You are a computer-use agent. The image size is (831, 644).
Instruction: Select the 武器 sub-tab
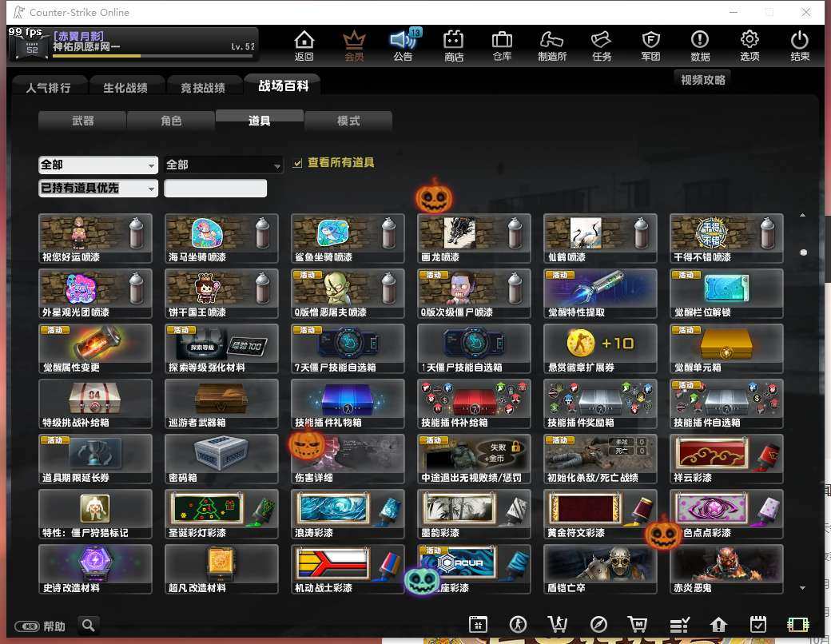[82, 121]
